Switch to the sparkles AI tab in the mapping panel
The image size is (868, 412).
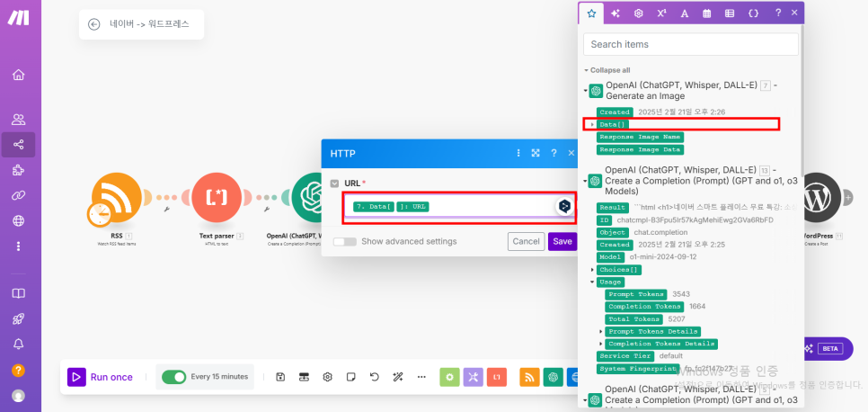pyautogui.click(x=615, y=13)
